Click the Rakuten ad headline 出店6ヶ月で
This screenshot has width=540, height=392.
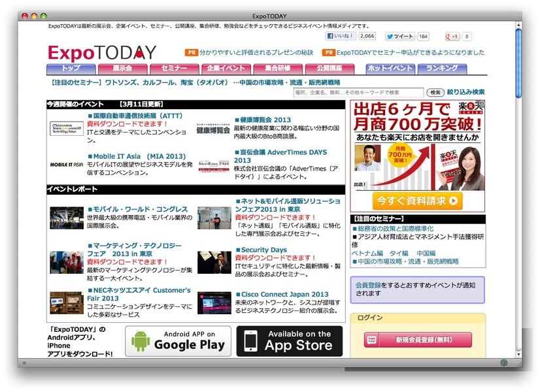coord(402,109)
